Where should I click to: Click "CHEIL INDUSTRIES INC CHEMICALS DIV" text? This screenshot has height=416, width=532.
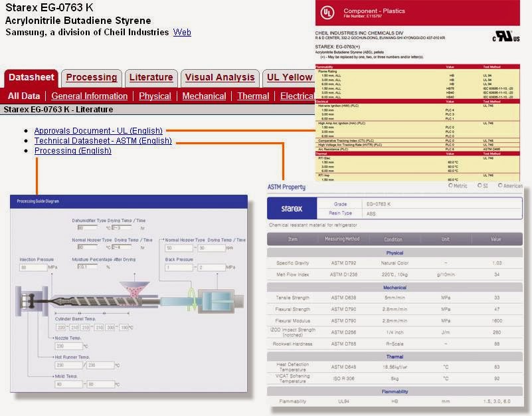click(x=359, y=33)
